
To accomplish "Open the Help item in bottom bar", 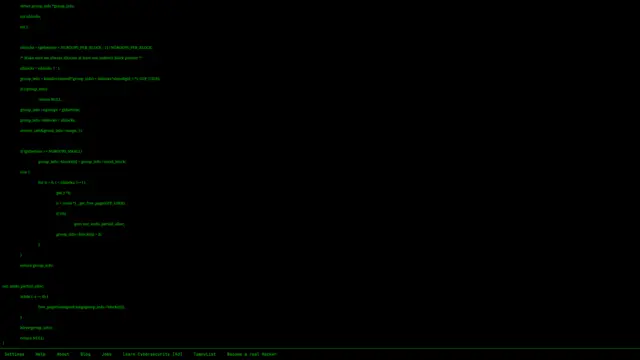I will click(x=40, y=354).
